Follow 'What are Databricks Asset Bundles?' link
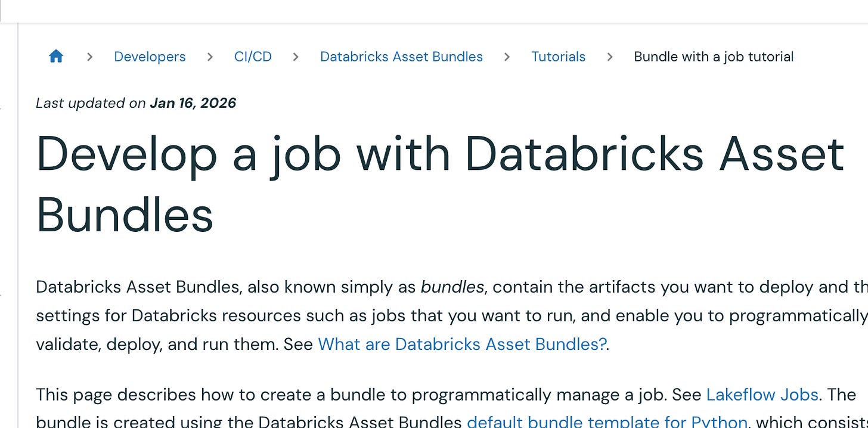Image resolution: width=868 pixels, height=428 pixels. click(462, 344)
